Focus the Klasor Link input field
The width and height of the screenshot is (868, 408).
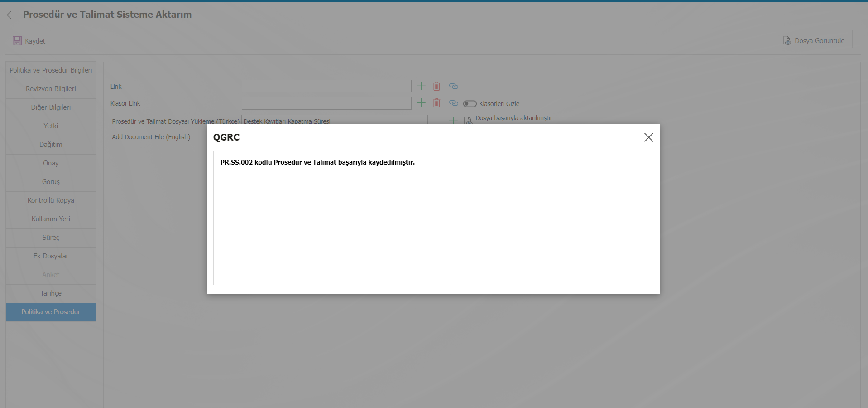tap(326, 103)
